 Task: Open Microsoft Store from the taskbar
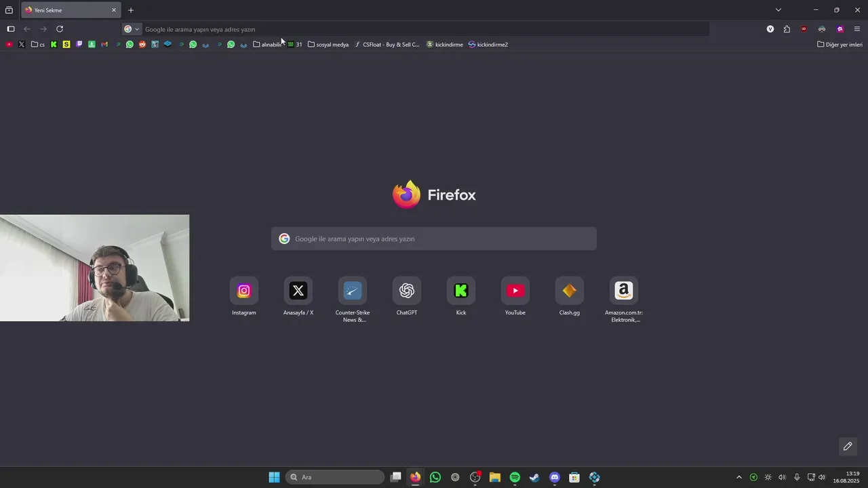574,477
